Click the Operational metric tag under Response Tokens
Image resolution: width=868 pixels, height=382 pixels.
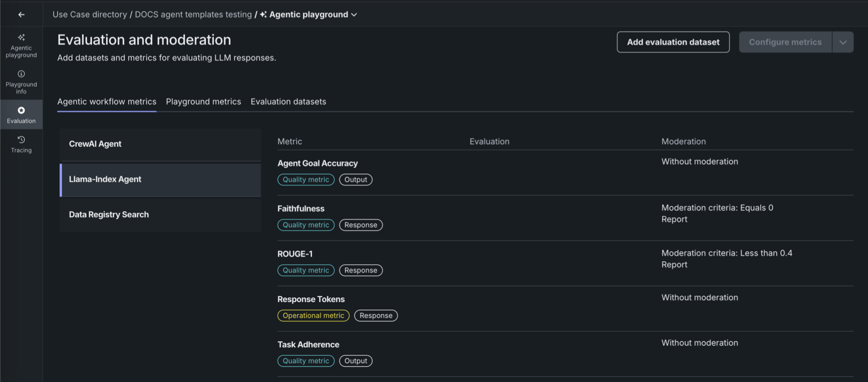coord(313,316)
